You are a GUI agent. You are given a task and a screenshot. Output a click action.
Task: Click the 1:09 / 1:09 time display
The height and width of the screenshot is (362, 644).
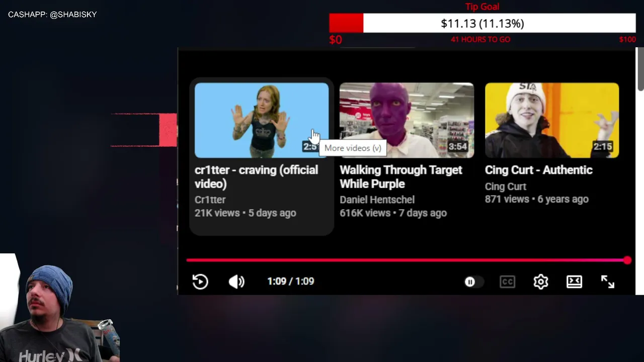click(x=291, y=282)
